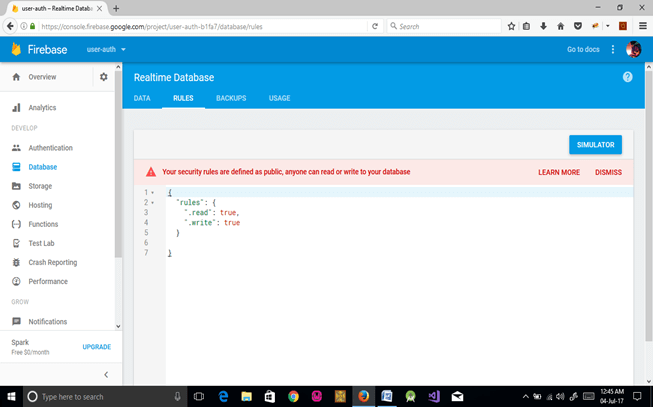Click the Windows taskbar search box

[x=104, y=397]
